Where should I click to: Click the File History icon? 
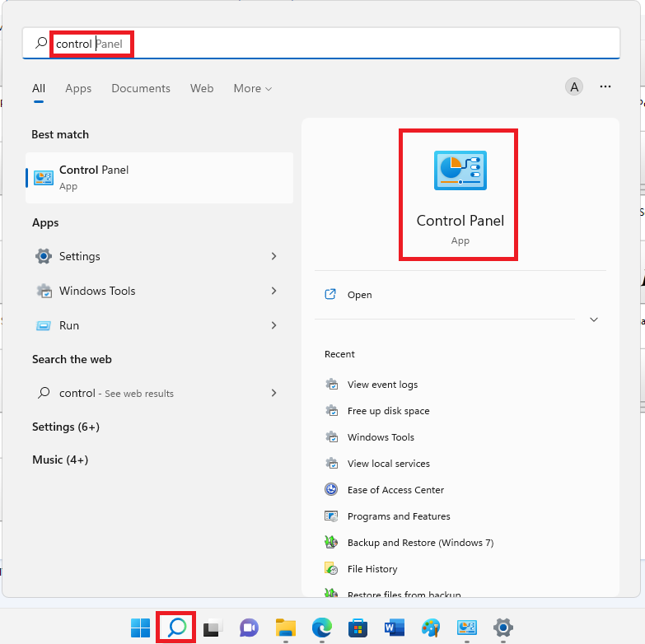(331, 569)
